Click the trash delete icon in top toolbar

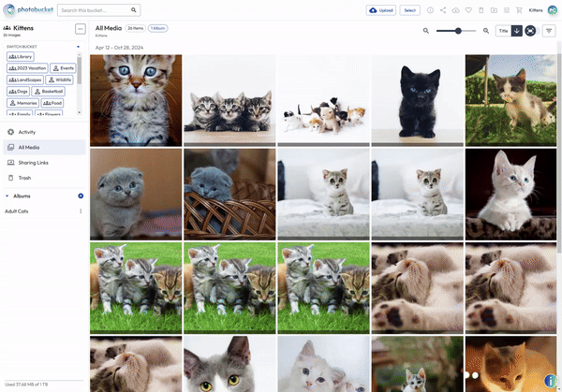[481, 10]
